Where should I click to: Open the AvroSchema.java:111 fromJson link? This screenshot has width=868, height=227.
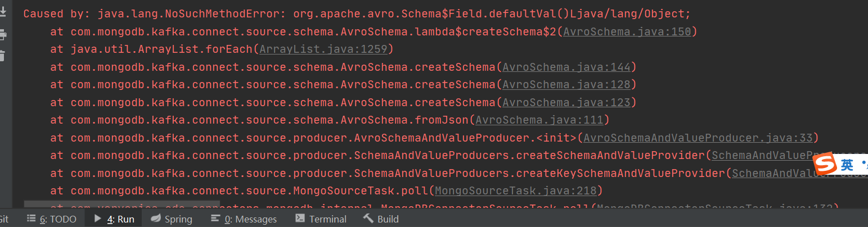539,120
